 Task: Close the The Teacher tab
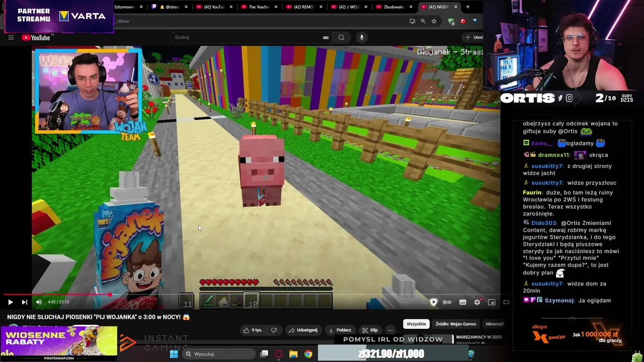pyautogui.click(x=276, y=7)
